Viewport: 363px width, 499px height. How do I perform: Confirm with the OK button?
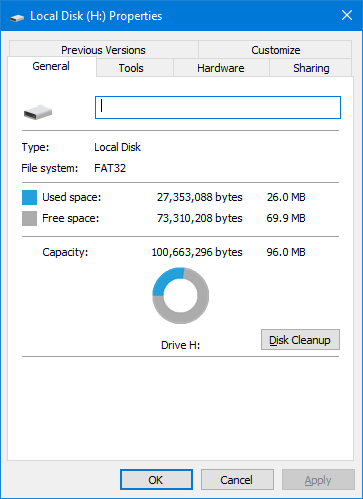[x=156, y=480]
